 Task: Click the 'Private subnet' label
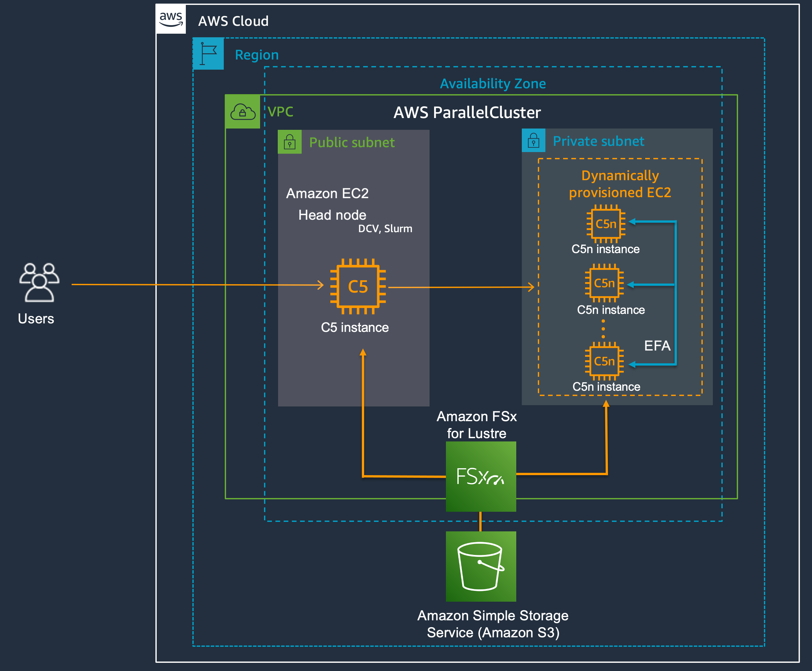click(599, 141)
